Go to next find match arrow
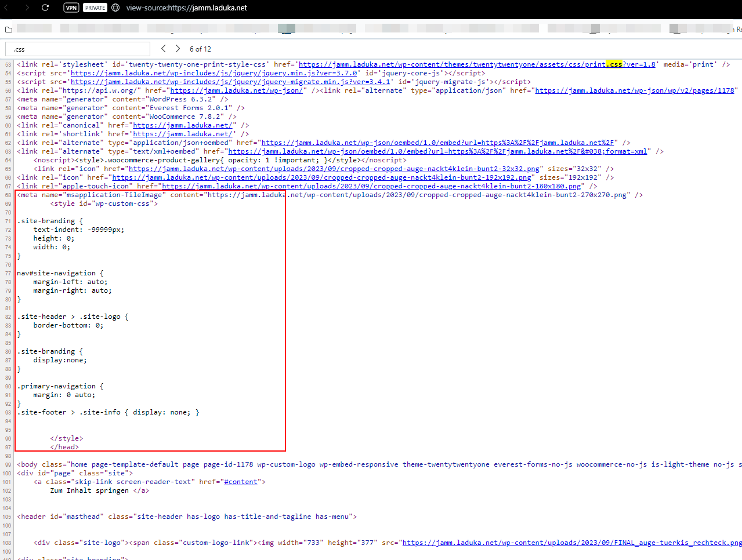 point(178,49)
